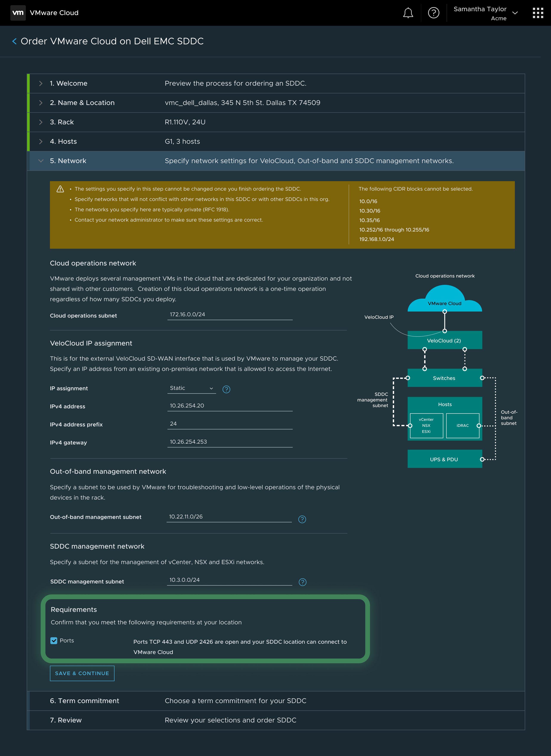551x756 pixels.
Task: Show help for Out-of-band management subnet
Action: point(302,519)
